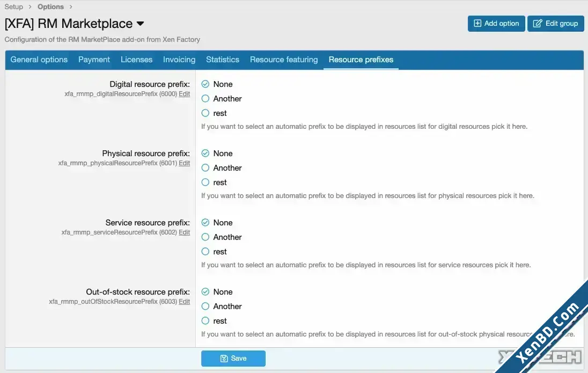This screenshot has width=588, height=373.
Task: Pick rest for Service resource prefix
Action: coord(205,251)
